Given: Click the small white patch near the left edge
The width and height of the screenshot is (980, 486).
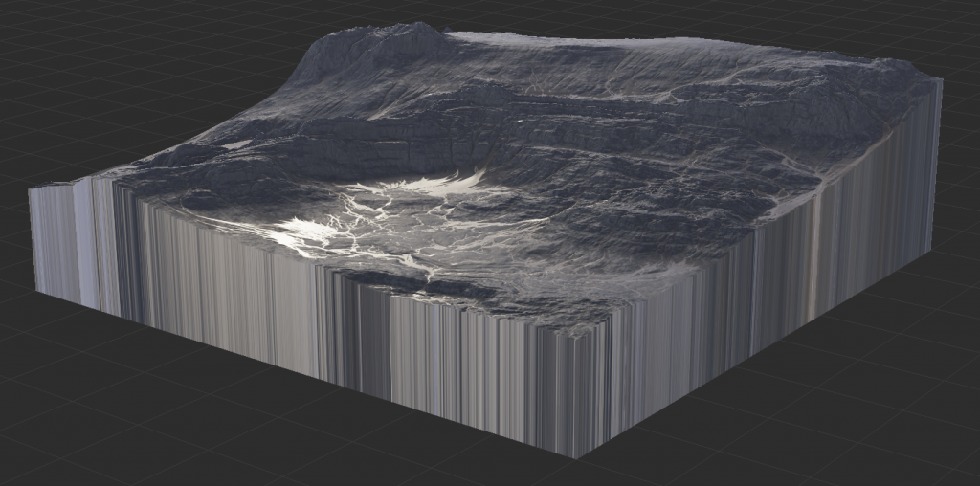Looking at the screenshot, I should pyautogui.click(x=235, y=145).
